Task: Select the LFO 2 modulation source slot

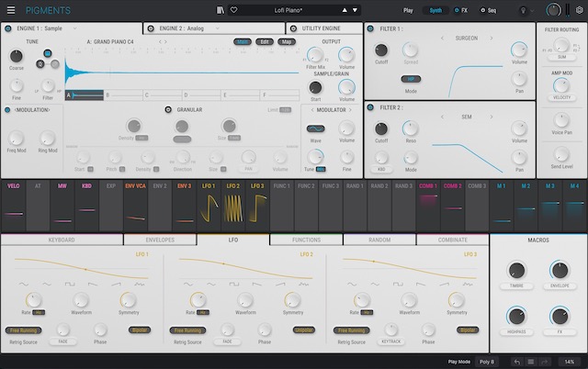Action: 232,201
